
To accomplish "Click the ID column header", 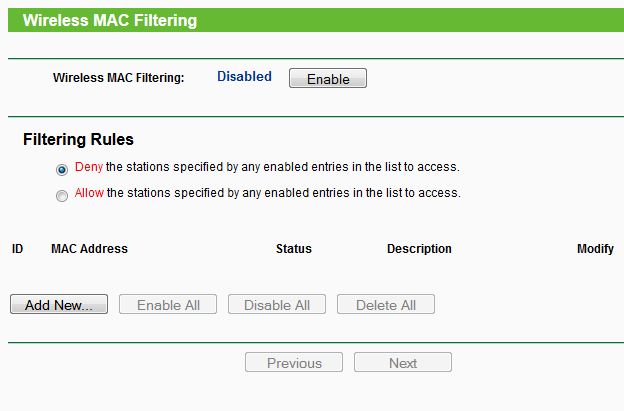I will pos(17,249).
